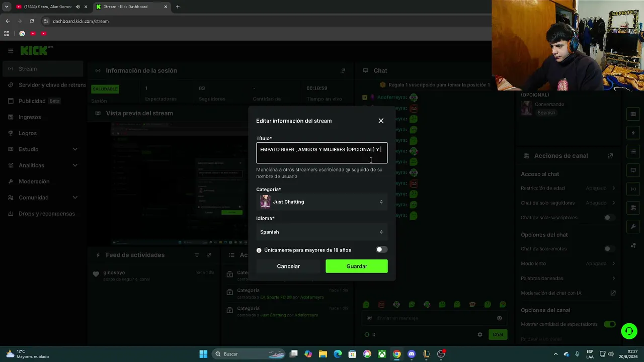
Task: Open Discord from the taskbar
Action: point(412,354)
